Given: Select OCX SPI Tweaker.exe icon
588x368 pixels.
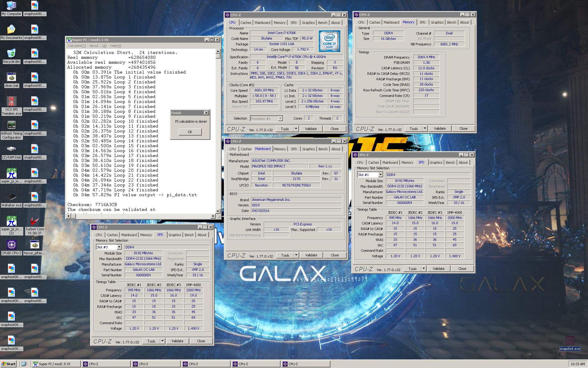Looking at the screenshot, I should pos(11,105).
